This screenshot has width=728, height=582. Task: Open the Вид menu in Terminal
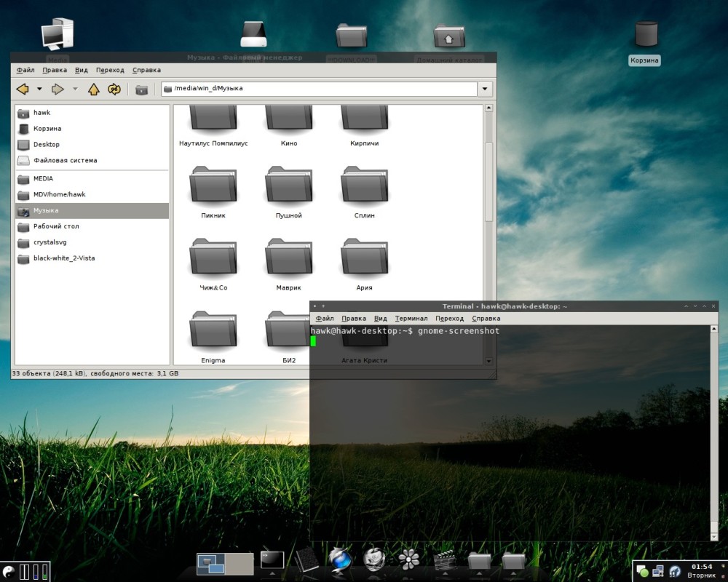point(381,319)
